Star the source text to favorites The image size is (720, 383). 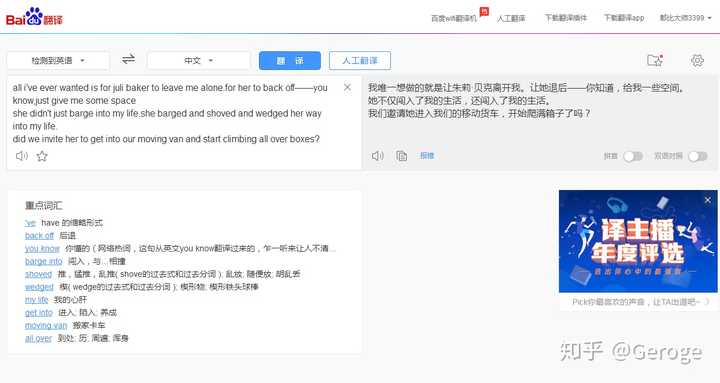pos(42,156)
